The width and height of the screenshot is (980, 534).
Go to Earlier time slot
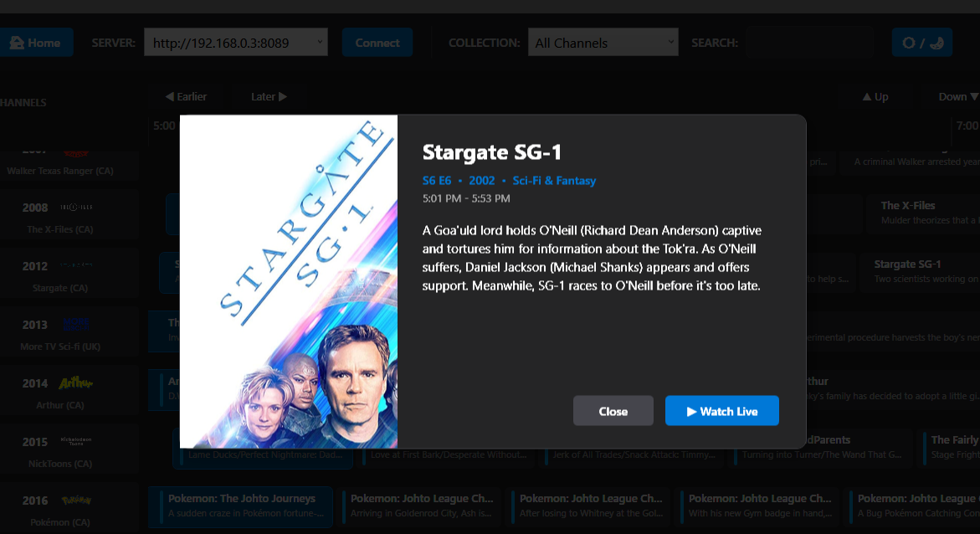tap(187, 96)
